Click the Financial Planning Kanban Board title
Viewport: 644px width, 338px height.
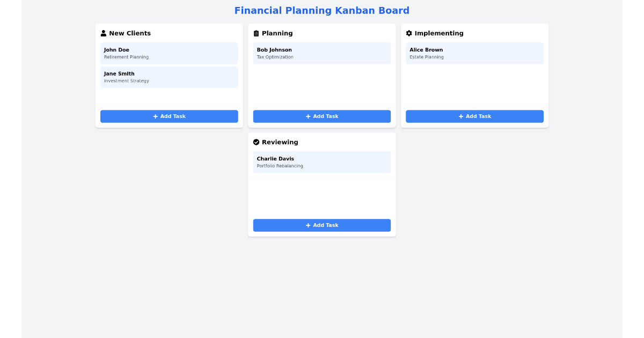pyautogui.click(x=322, y=10)
